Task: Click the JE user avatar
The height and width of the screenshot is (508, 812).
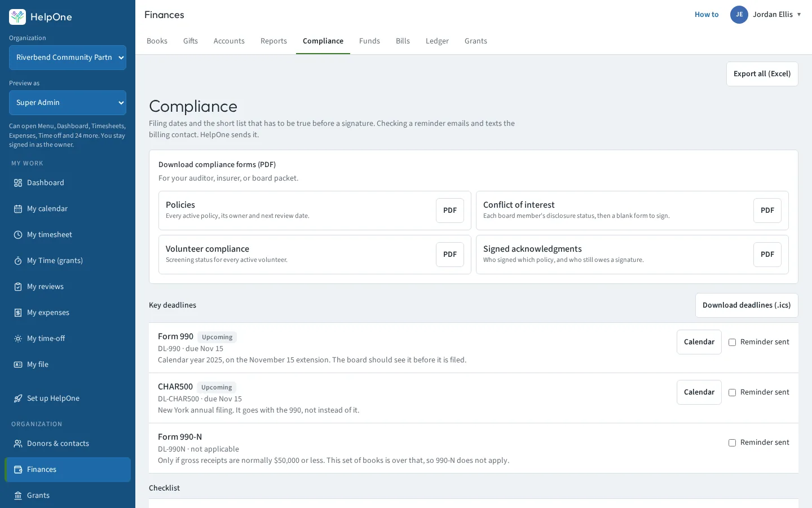Action: pyautogui.click(x=739, y=15)
